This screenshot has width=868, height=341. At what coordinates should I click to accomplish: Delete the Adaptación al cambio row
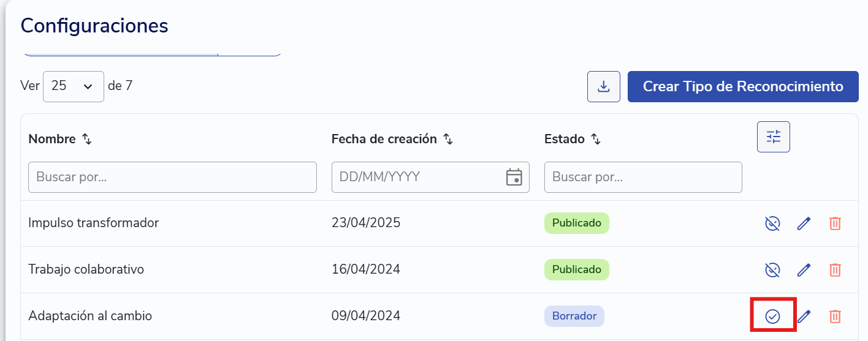[835, 317]
